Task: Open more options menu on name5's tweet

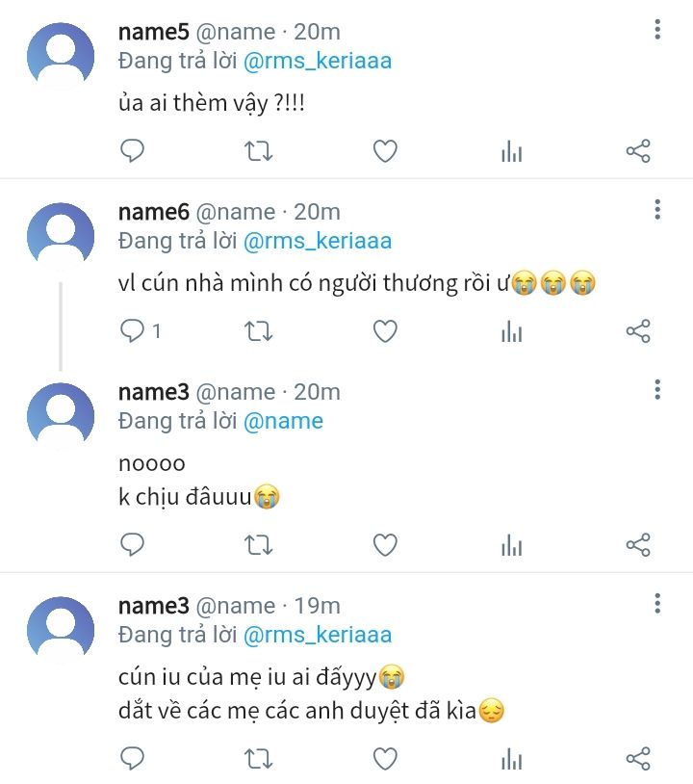Action: click(657, 30)
